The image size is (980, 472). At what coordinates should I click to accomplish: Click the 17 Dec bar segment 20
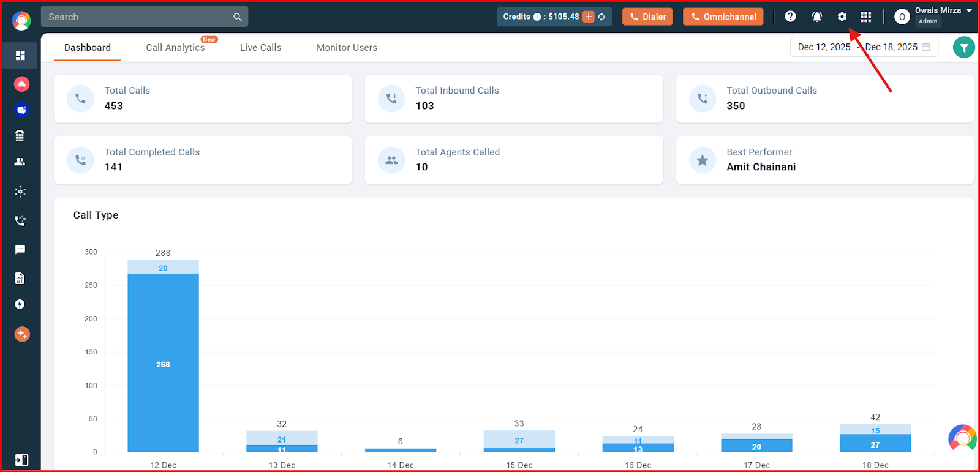756,446
